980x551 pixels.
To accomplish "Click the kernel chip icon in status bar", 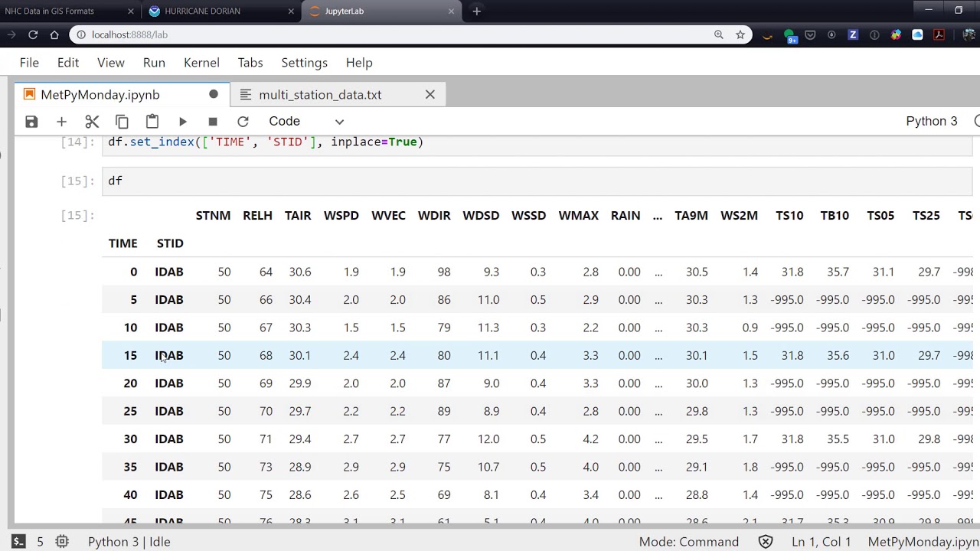I will (62, 541).
